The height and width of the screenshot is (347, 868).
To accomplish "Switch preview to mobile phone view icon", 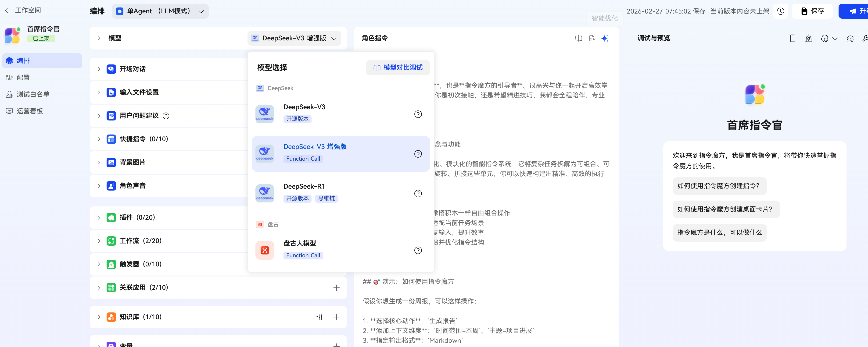I will tap(793, 38).
